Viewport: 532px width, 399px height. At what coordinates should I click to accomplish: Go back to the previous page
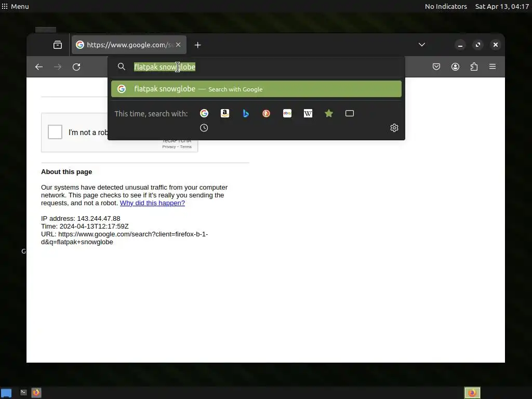click(x=39, y=67)
